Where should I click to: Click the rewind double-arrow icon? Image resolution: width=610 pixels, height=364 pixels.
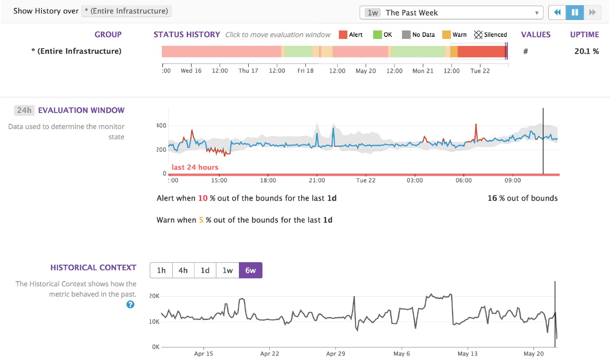click(557, 12)
